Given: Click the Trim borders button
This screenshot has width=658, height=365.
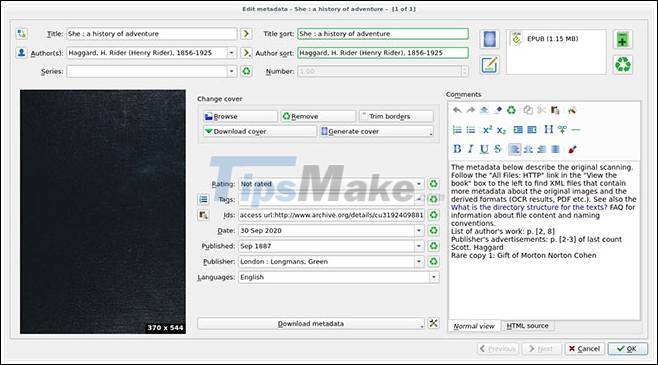Looking at the screenshot, I should click(396, 116).
